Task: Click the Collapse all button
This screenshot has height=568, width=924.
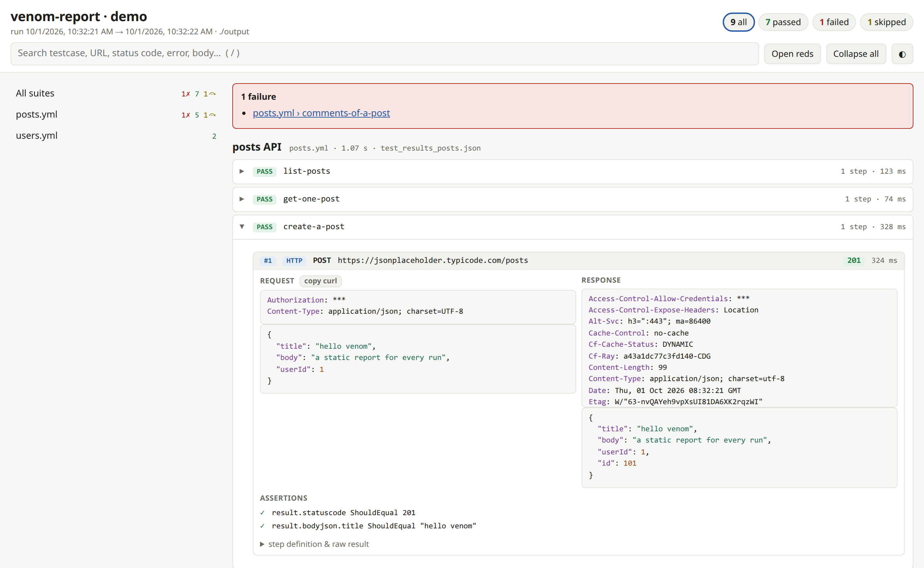Action: point(856,54)
